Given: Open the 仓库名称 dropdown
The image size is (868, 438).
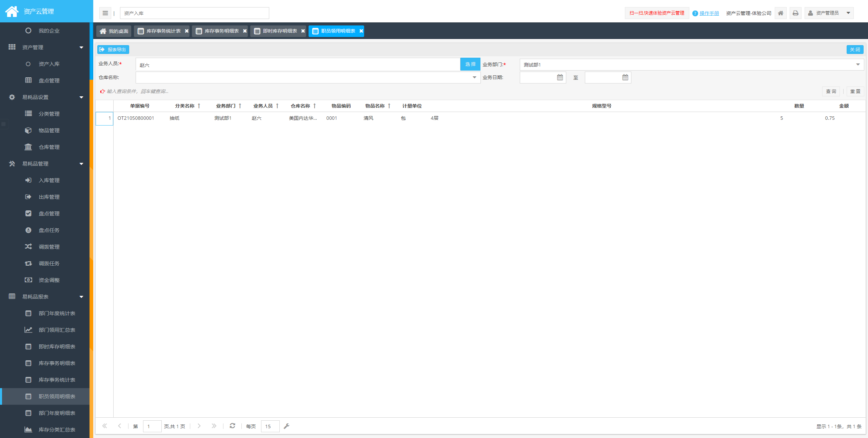Looking at the screenshot, I should tap(308, 77).
